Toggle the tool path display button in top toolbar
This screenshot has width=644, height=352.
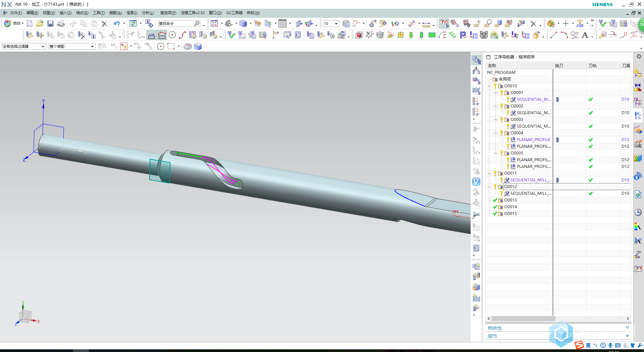(444, 24)
